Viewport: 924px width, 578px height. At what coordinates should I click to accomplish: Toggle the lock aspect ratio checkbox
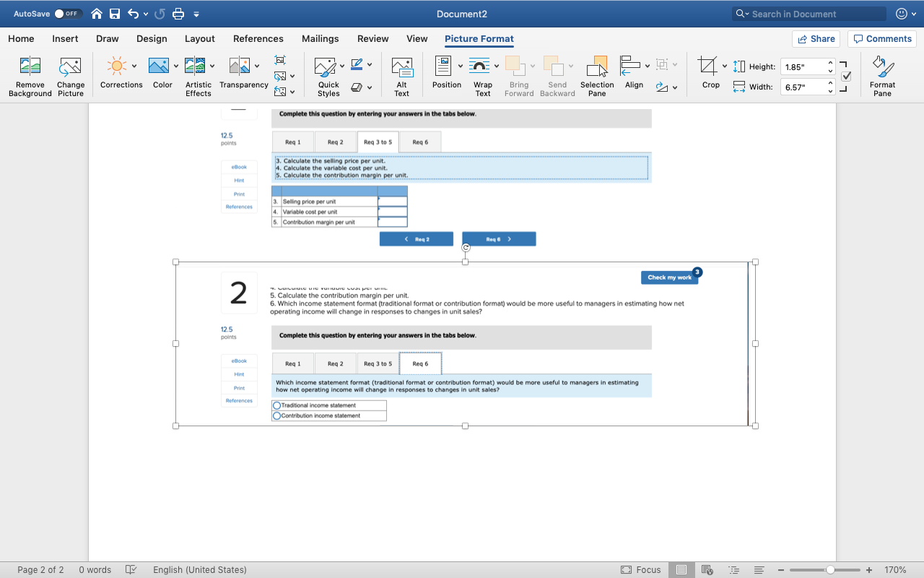point(847,77)
